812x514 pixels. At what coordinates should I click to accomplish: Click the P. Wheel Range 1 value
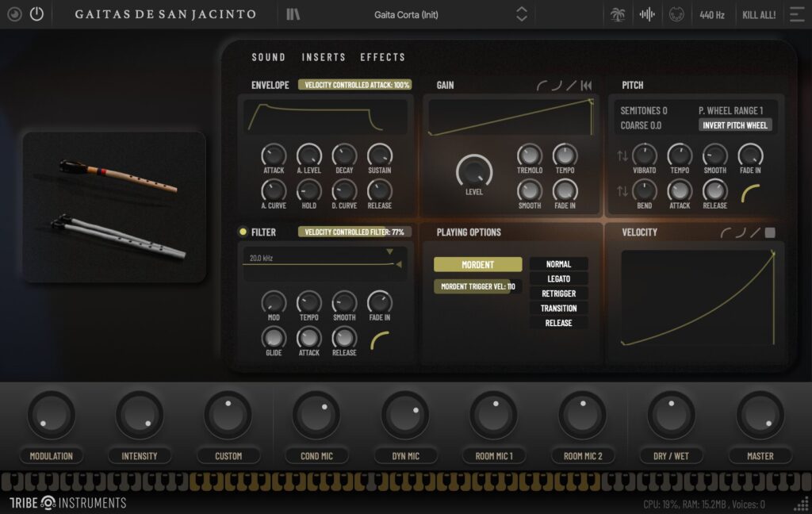pos(730,110)
